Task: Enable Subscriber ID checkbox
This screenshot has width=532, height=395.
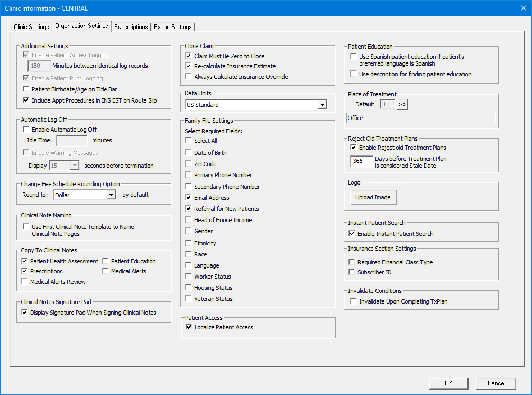Action: click(353, 272)
